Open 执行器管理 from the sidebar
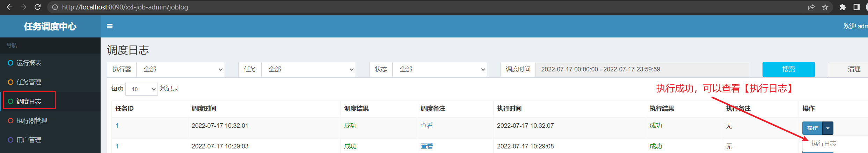 pos(32,121)
